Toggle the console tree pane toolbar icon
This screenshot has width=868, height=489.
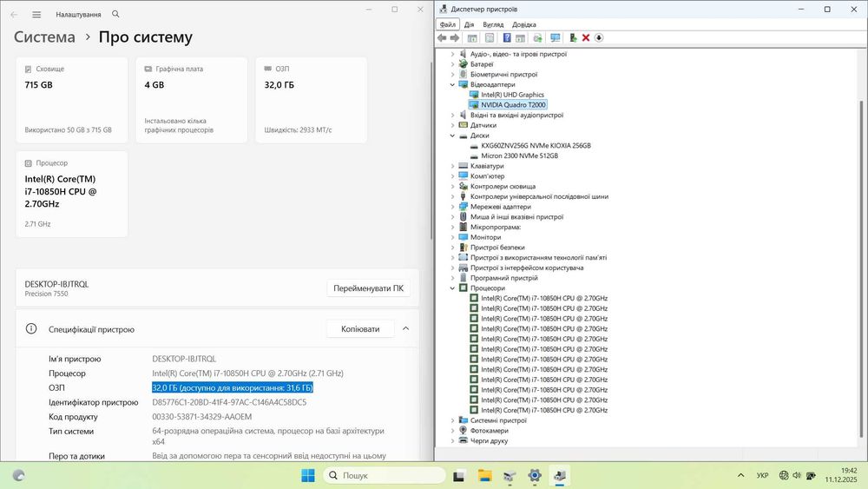tap(472, 37)
